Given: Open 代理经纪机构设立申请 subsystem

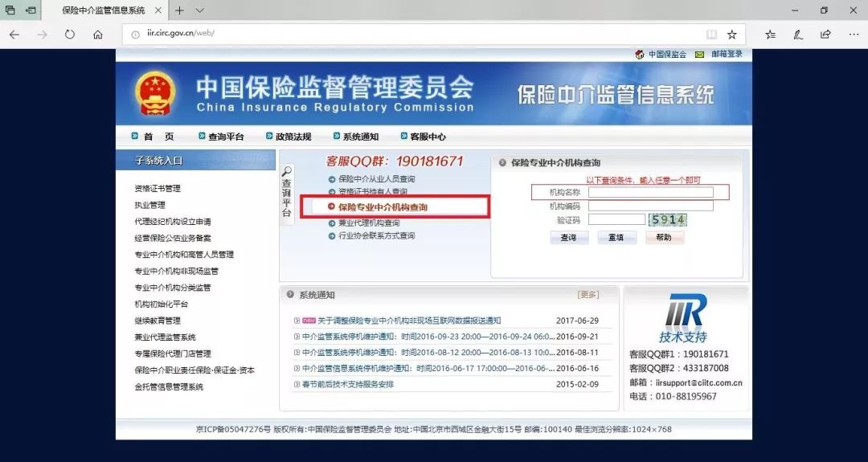Looking at the screenshot, I should tap(173, 222).
